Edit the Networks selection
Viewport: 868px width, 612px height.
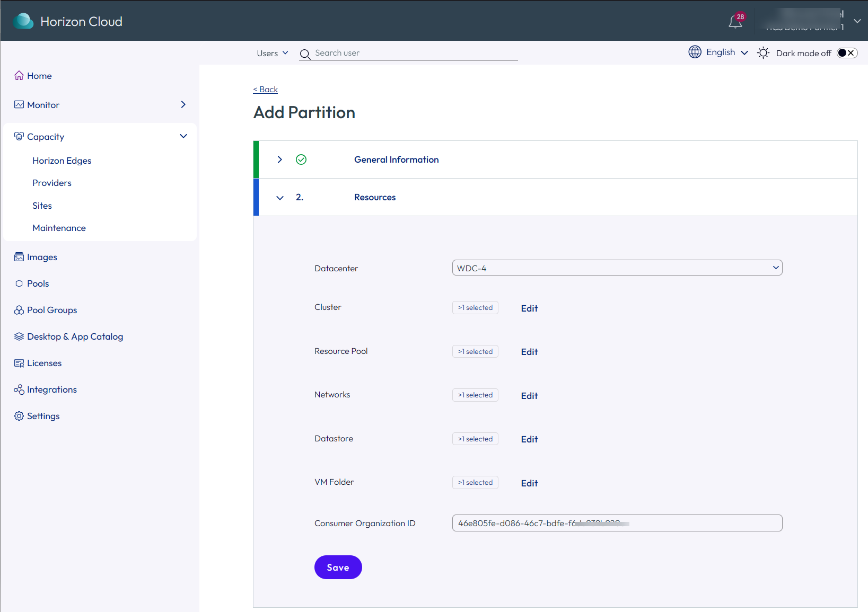[529, 396]
